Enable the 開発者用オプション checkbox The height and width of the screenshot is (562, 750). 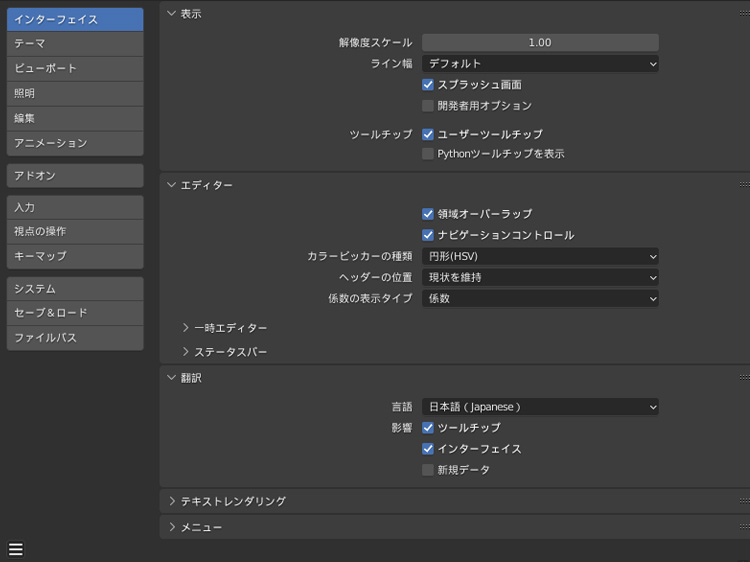click(428, 105)
